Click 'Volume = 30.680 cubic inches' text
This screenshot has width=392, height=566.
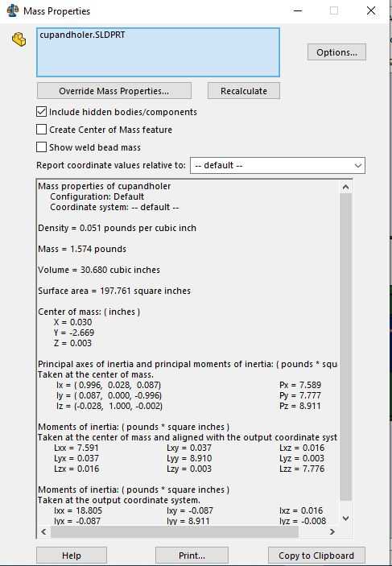(99, 270)
